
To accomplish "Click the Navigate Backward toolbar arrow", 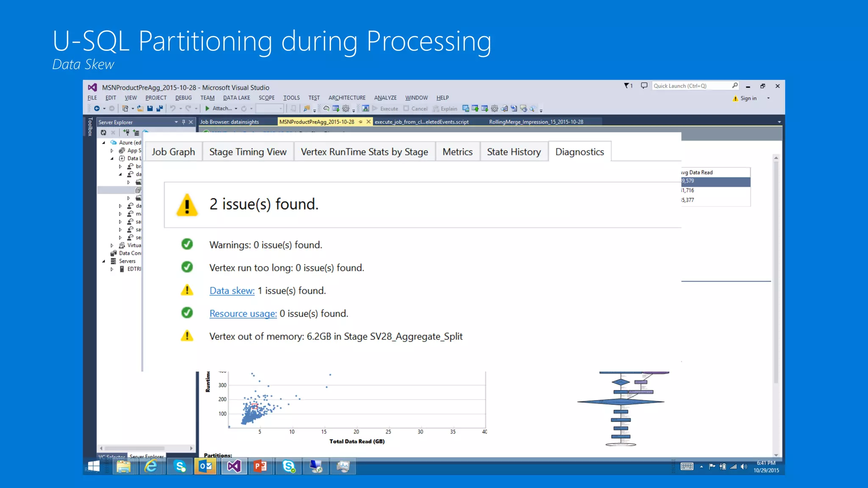I will [97, 108].
